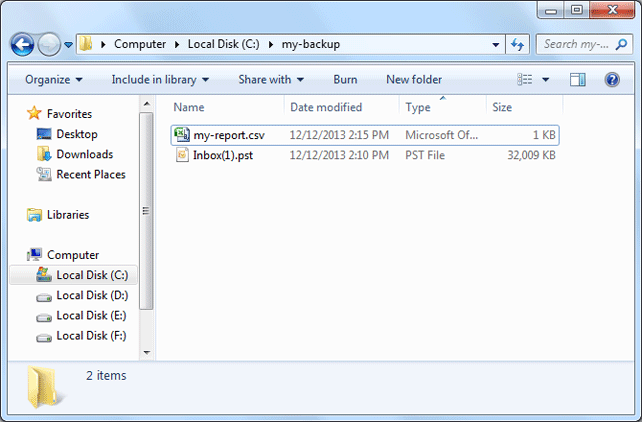
Task: Open Help with the question mark icon
Action: (x=612, y=80)
